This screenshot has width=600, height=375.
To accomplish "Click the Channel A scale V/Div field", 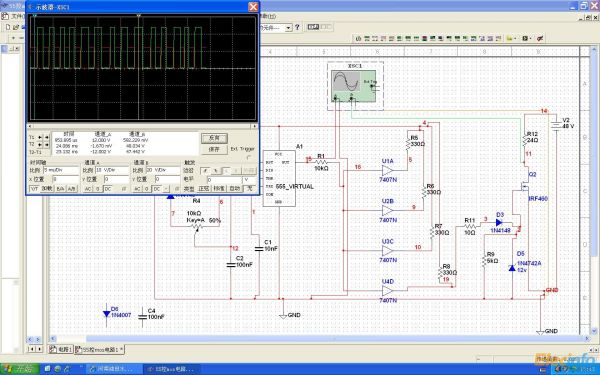I will coord(112,170).
